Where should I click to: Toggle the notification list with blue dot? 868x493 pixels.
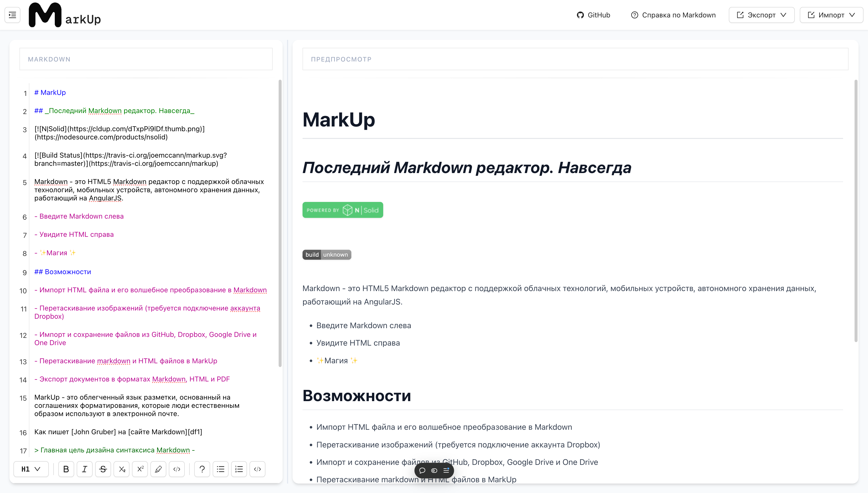446,470
